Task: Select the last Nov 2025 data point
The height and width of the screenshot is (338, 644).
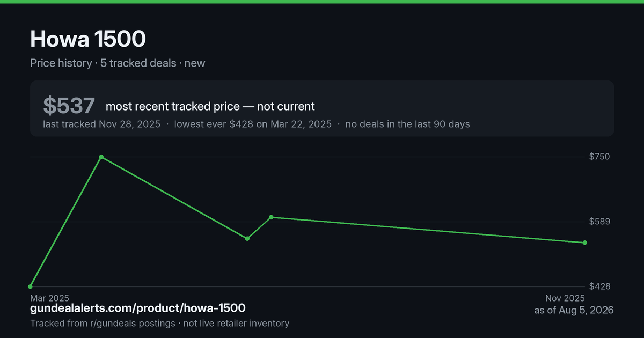Action: click(x=585, y=243)
